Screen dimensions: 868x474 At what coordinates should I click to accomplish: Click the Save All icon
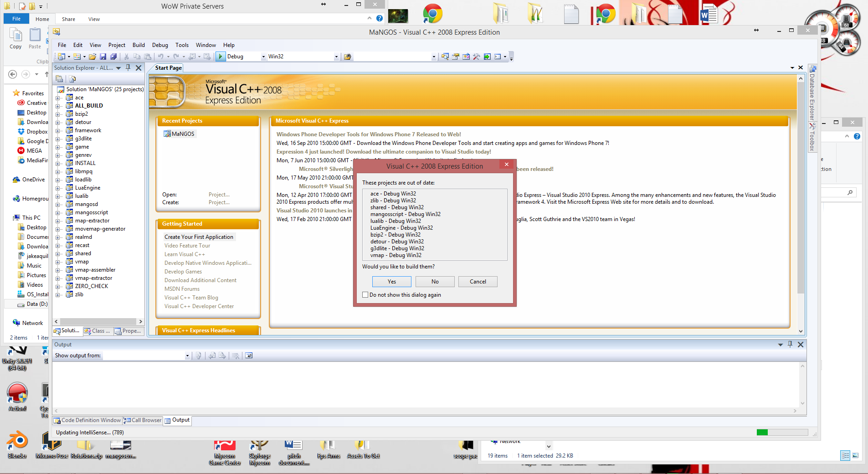click(x=113, y=57)
